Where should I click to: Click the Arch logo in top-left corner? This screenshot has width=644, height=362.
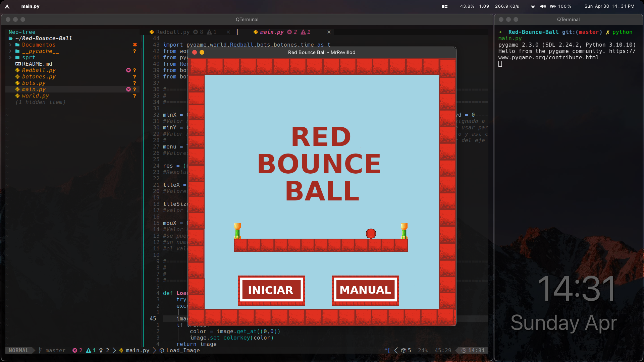point(7,6)
